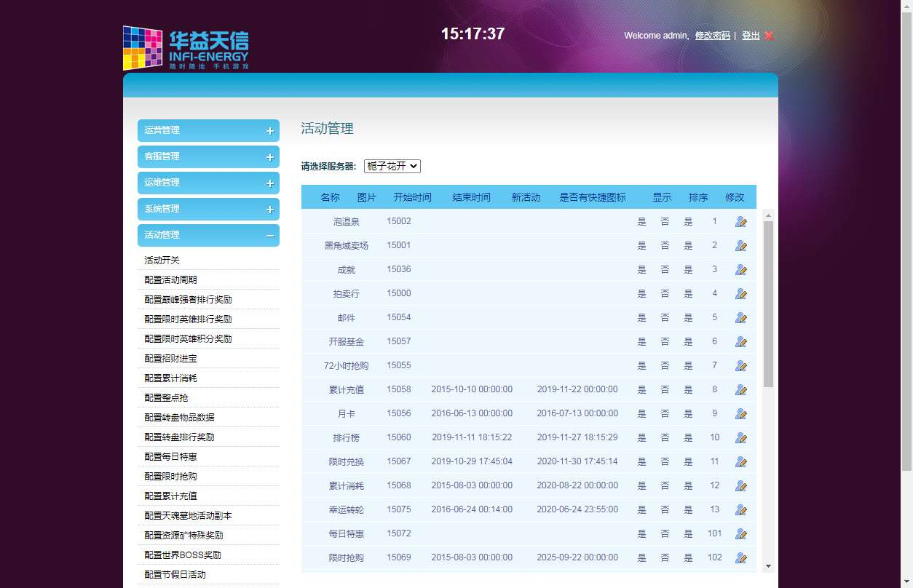Click the 泡温泉 name cell
913x588 pixels.
pyautogui.click(x=347, y=221)
